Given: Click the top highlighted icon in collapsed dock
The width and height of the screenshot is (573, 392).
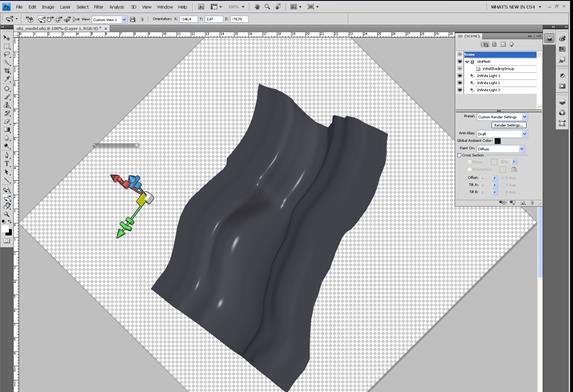Looking at the screenshot, I should [x=549, y=38].
